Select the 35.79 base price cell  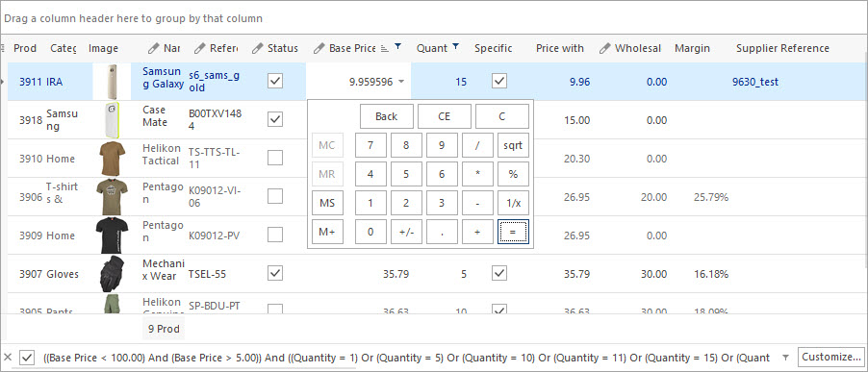coord(396,274)
